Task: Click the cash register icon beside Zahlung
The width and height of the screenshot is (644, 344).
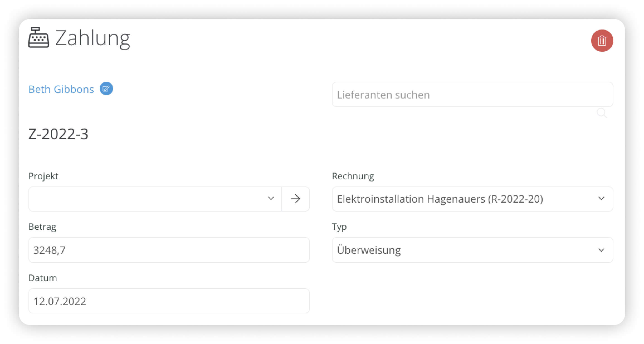Action: (x=39, y=38)
